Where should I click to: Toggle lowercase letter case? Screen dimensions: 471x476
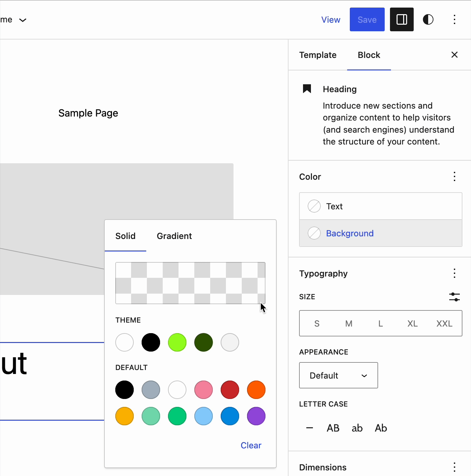point(357,428)
